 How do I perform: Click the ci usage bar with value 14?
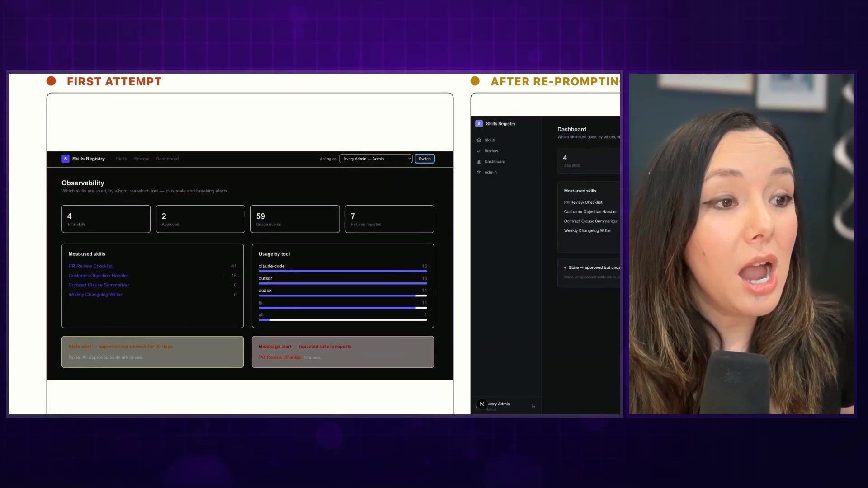pyautogui.click(x=343, y=308)
